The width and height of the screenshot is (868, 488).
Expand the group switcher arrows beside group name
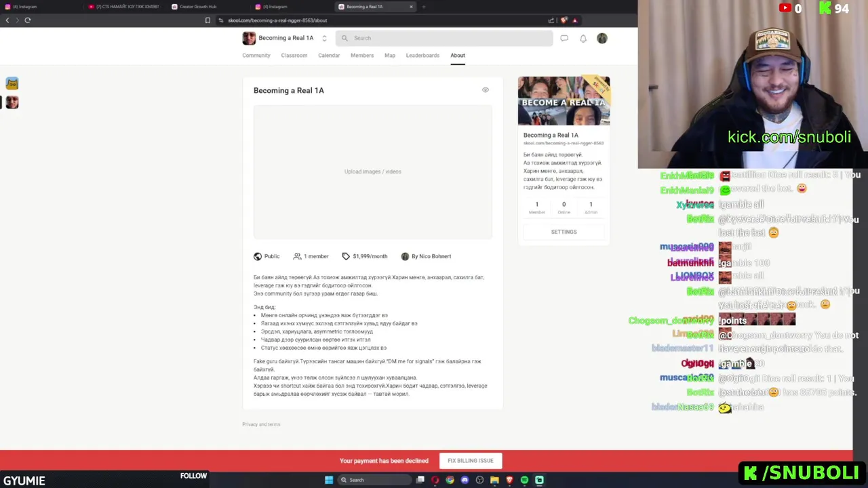(324, 39)
